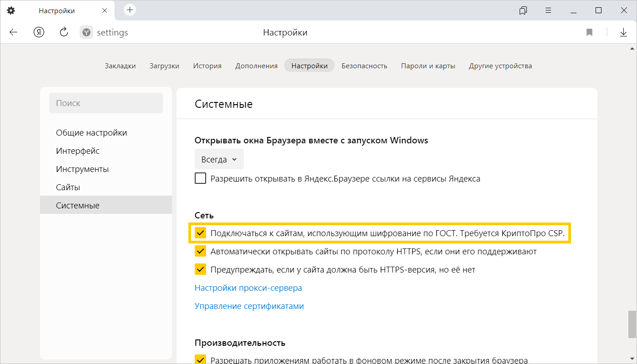637x364 pixels.
Task: Switch to the Закладки tab
Action: pyautogui.click(x=120, y=66)
